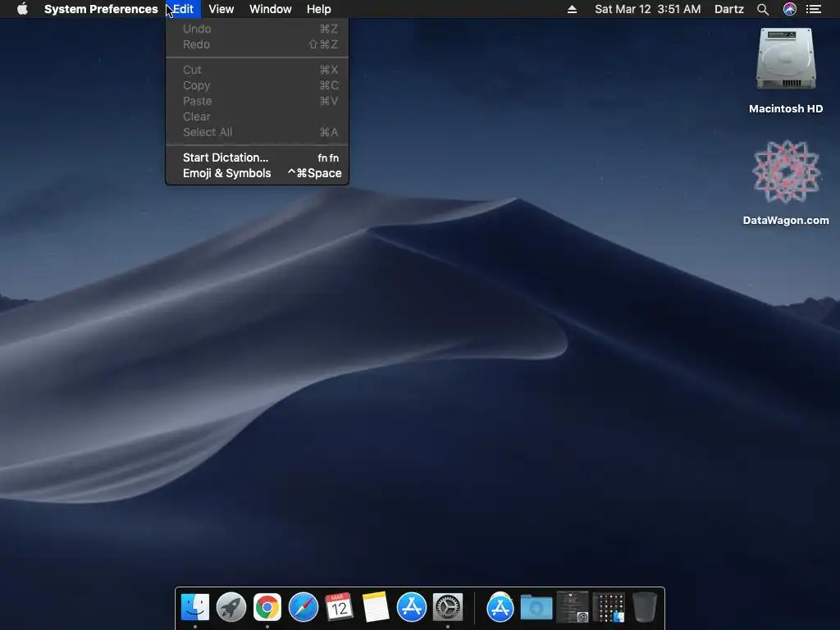
Task: Click the Sat Mar 12 3:51 AM clock
Action: pyautogui.click(x=648, y=9)
